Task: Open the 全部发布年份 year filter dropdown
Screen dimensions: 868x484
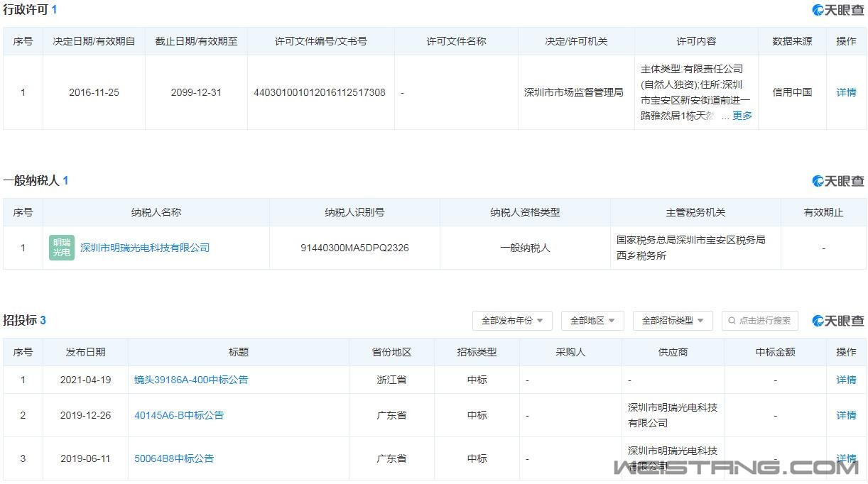Action: pyautogui.click(x=512, y=321)
